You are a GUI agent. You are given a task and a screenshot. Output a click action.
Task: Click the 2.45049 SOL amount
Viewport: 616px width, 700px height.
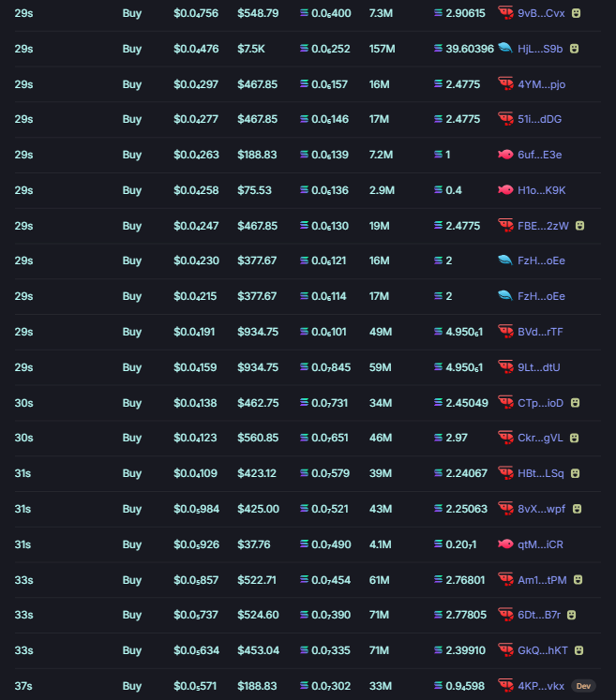(467, 403)
